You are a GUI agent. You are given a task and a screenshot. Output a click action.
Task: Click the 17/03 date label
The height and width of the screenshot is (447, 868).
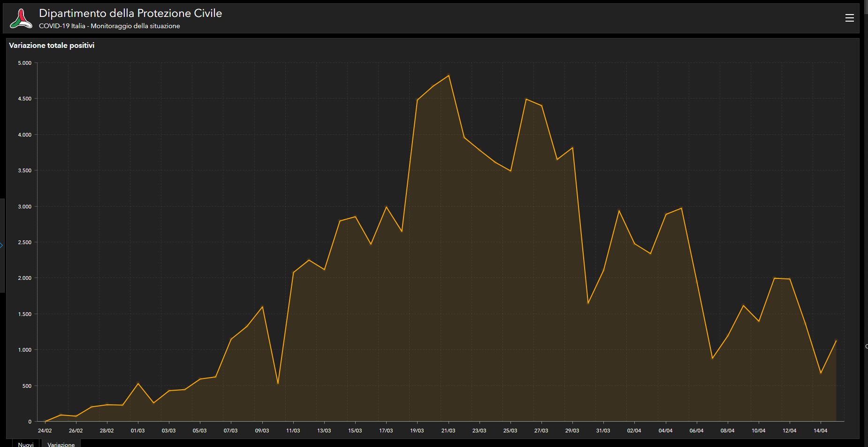pos(386,431)
